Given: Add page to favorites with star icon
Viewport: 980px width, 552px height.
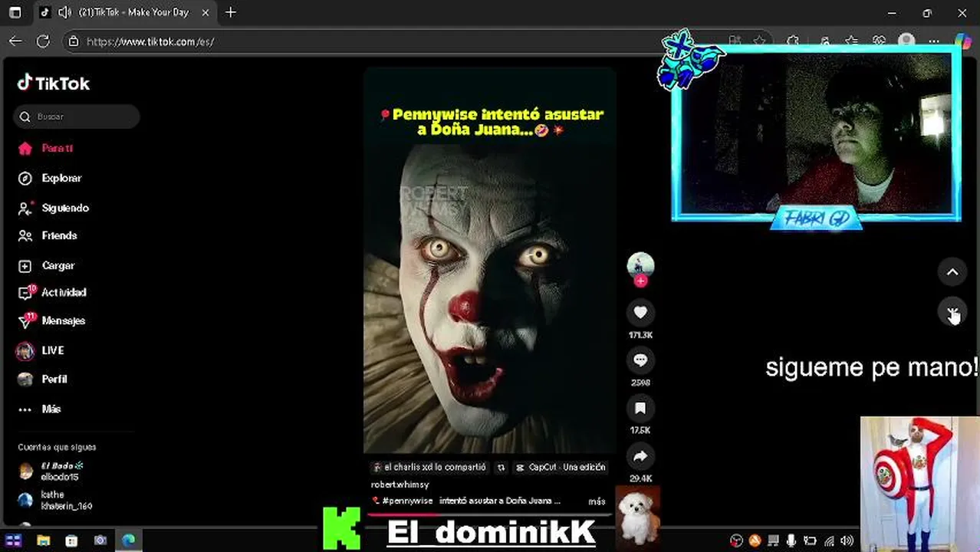Looking at the screenshot, I should pyautogui.click(x=759, y=41).
